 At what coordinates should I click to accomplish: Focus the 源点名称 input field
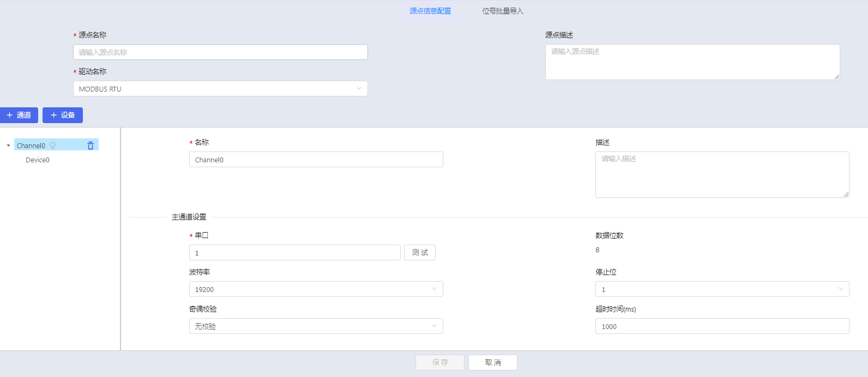click(220, 52)
